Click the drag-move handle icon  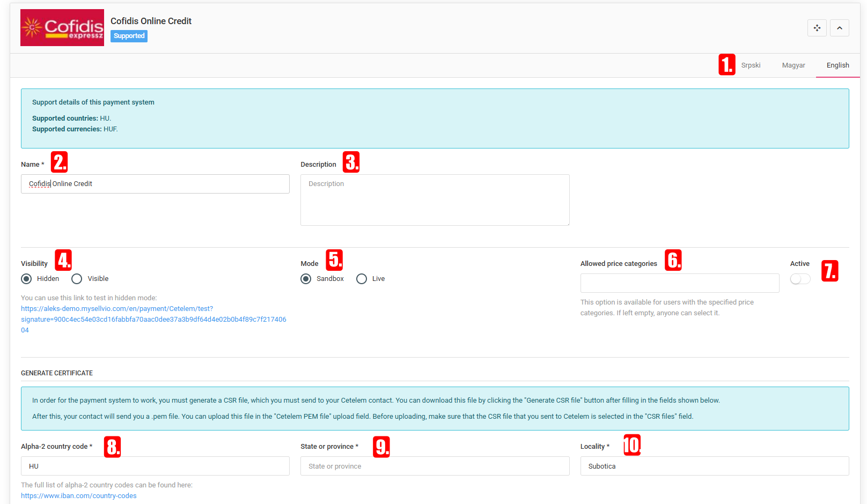tap(817, 28)
